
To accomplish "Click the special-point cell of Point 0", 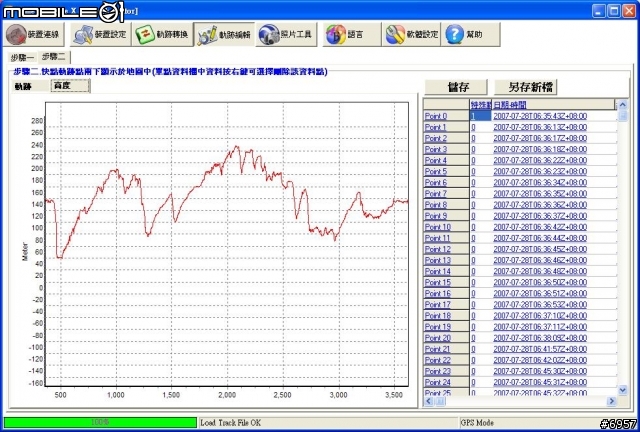I will (x=481, y=116).
